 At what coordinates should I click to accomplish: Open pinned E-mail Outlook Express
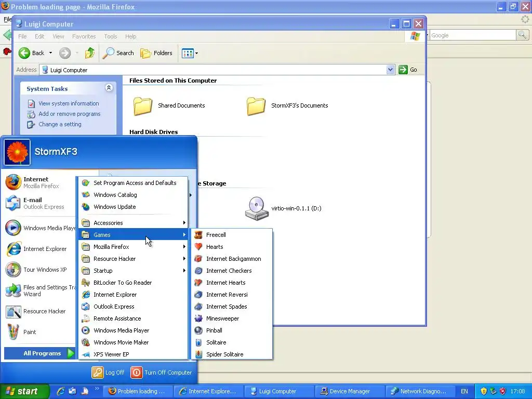point(39,203)
